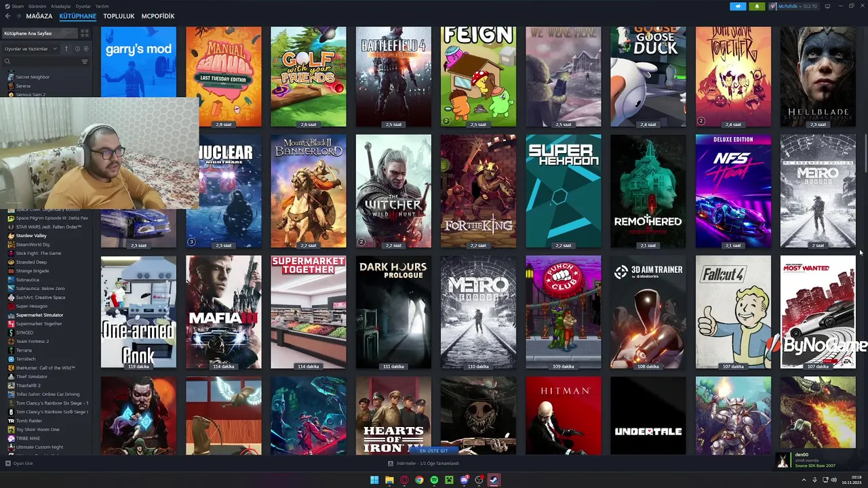This screenshot has height=488, width=868.
Task: Select Stick Fight: The Game in sidebar
Action: coord(38,253)
